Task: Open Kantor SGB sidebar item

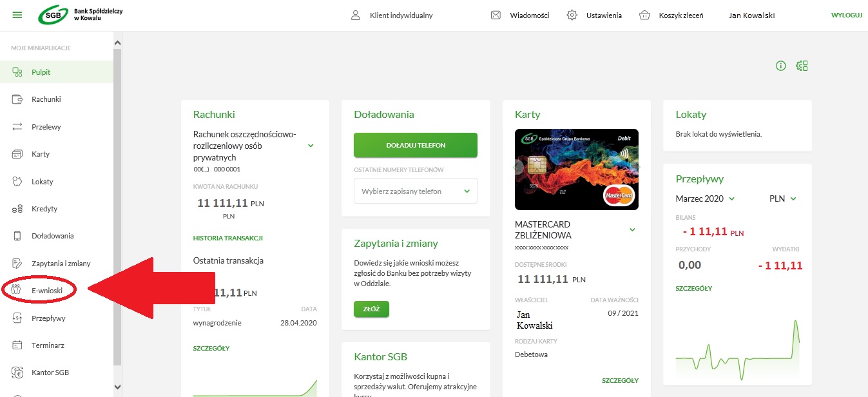Action: [50, 373]
